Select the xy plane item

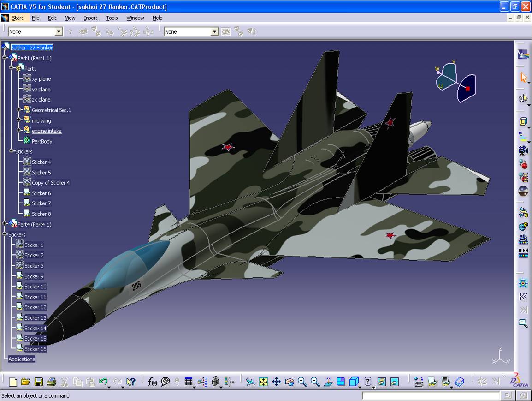click(41, 79)
